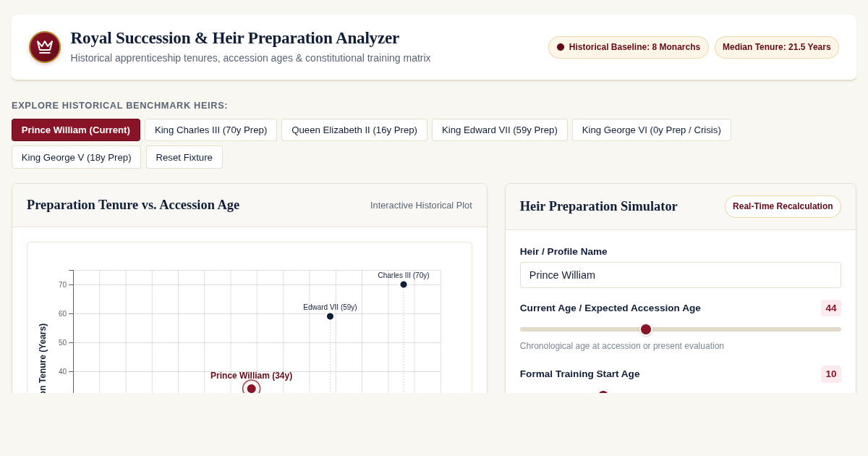Click the Formal Training Start Age label

tap(580, 374)
